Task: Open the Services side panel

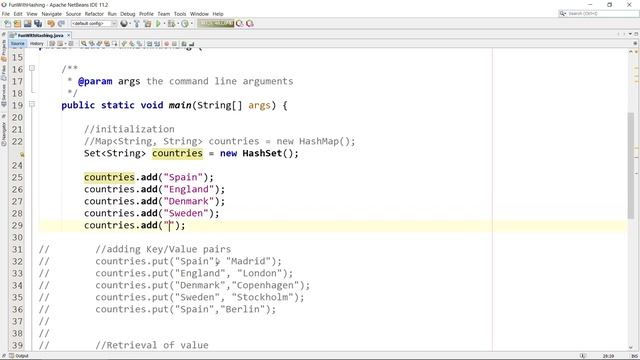Action: (x=4, y=96)
